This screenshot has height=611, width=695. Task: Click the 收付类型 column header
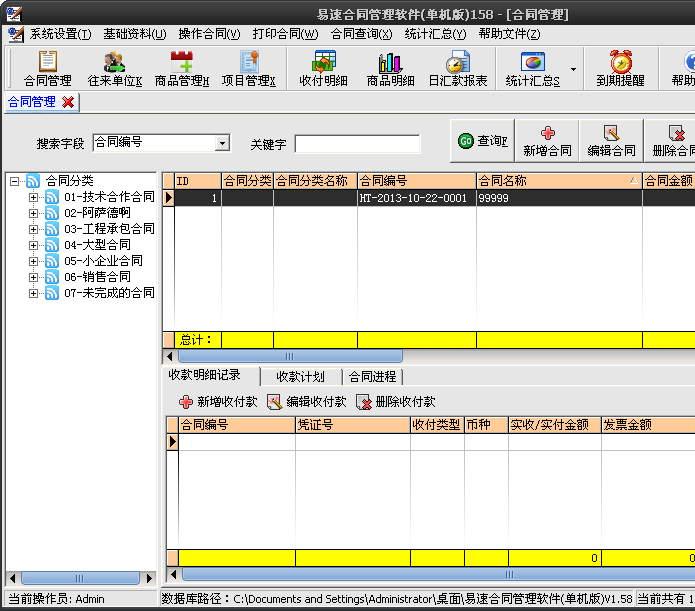point(437,425)
